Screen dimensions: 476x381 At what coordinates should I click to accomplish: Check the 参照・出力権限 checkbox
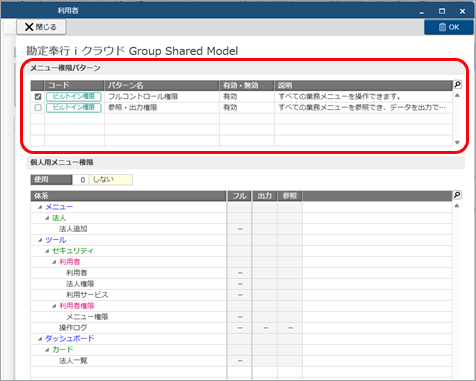click(x=38, y=108)
